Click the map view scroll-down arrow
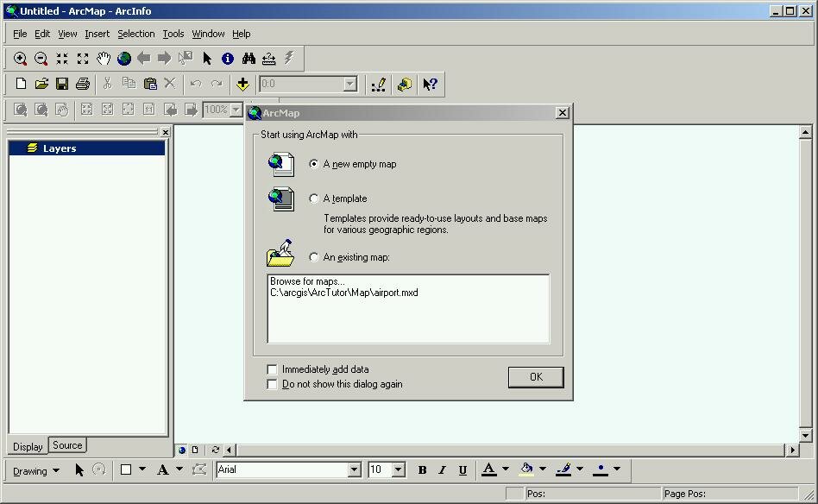818x504 pixels. (805, 435)
